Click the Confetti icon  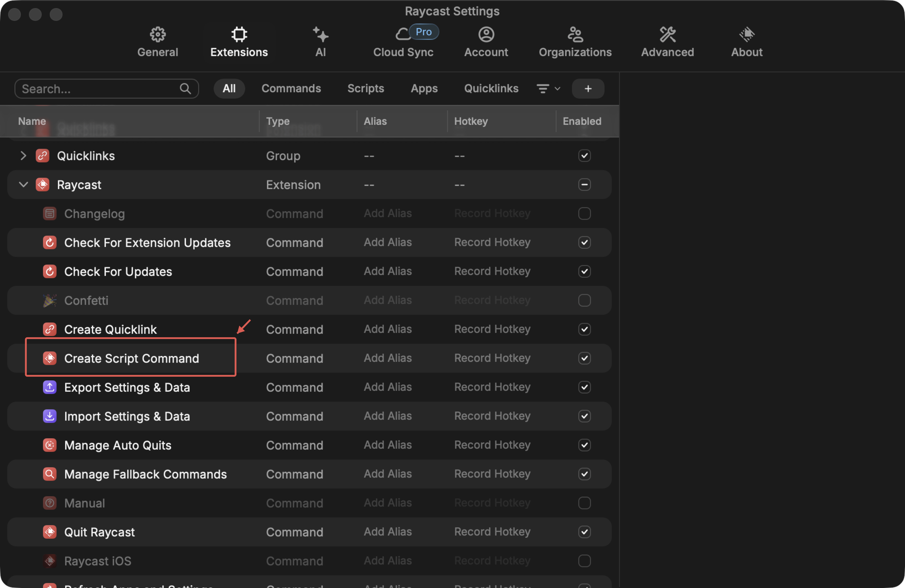coord(50,300)
